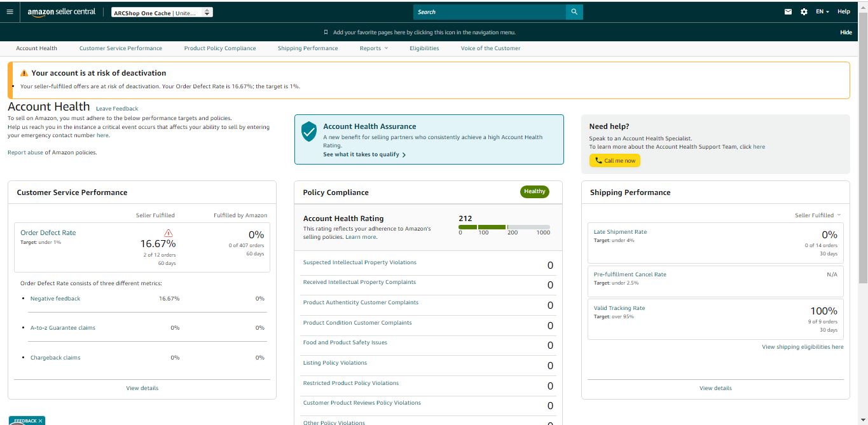This screenshot has height=425, width=868.
Task: Click Learn more about Account Health Rating
Action: tap(361, 237)
